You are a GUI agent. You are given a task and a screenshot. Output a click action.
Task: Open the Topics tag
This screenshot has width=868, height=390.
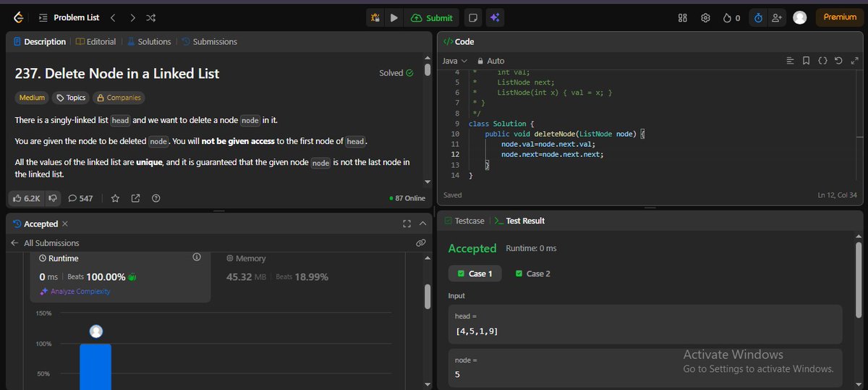coord(71,98)
